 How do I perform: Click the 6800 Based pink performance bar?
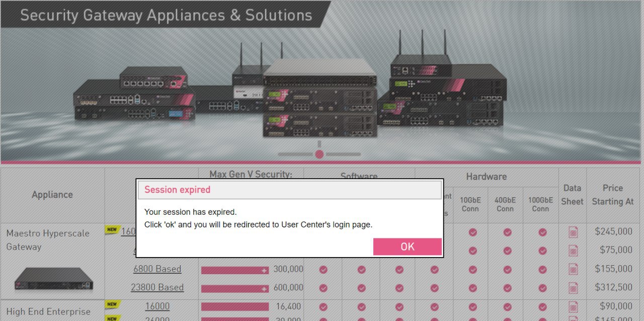(235, 270)
